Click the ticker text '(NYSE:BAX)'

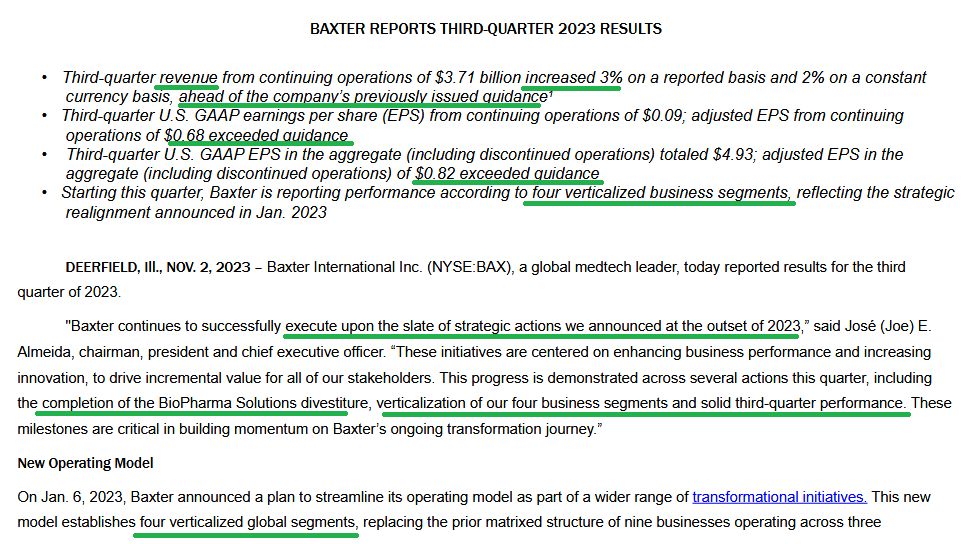point(471,267)
